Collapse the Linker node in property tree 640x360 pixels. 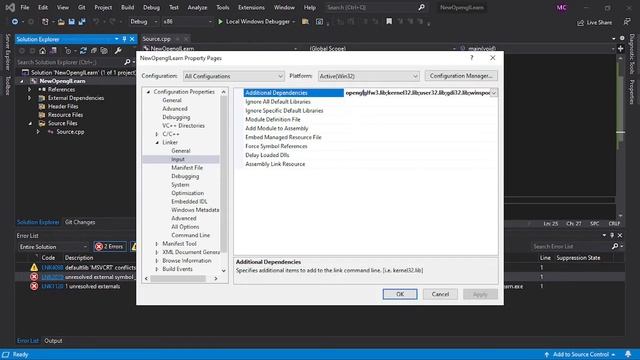(x=157, y=142)
